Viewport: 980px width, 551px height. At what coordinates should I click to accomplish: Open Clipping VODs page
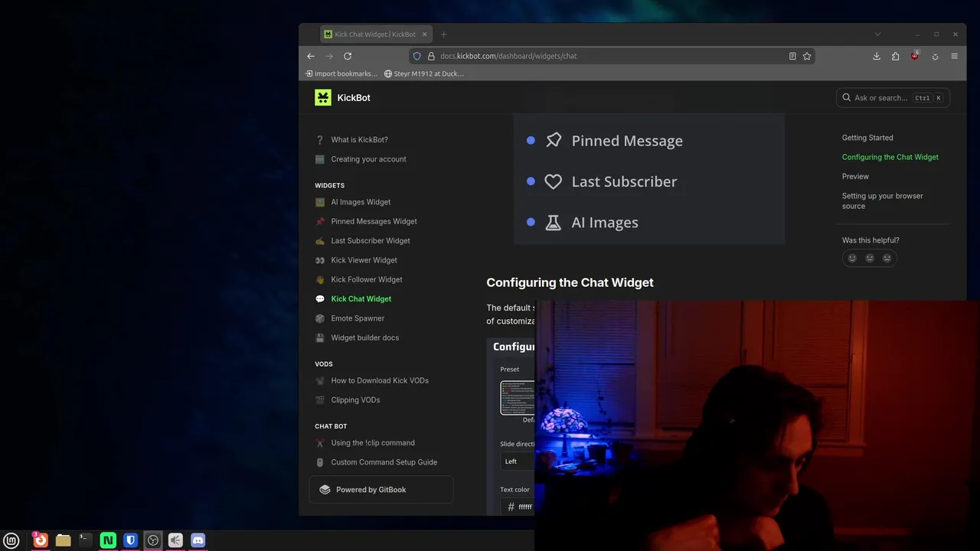(355, 400)
